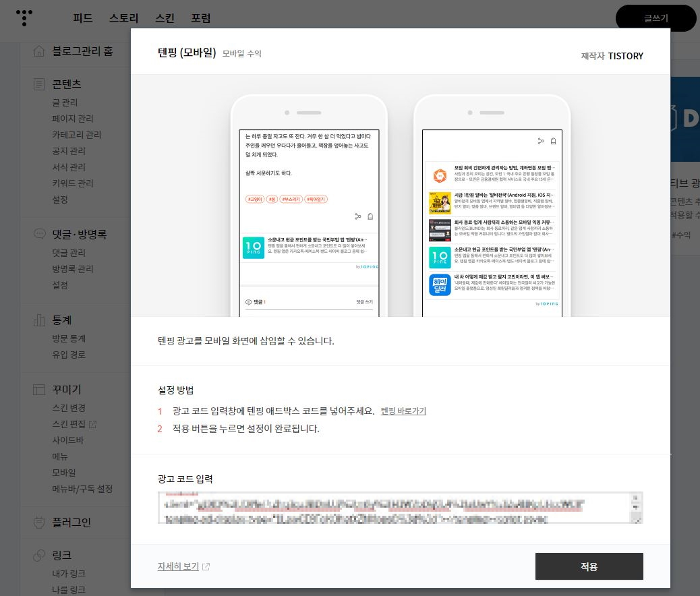Open the 스토리 top menu
The height and width of the screenshot is (596, 700).
pos(123,18)
